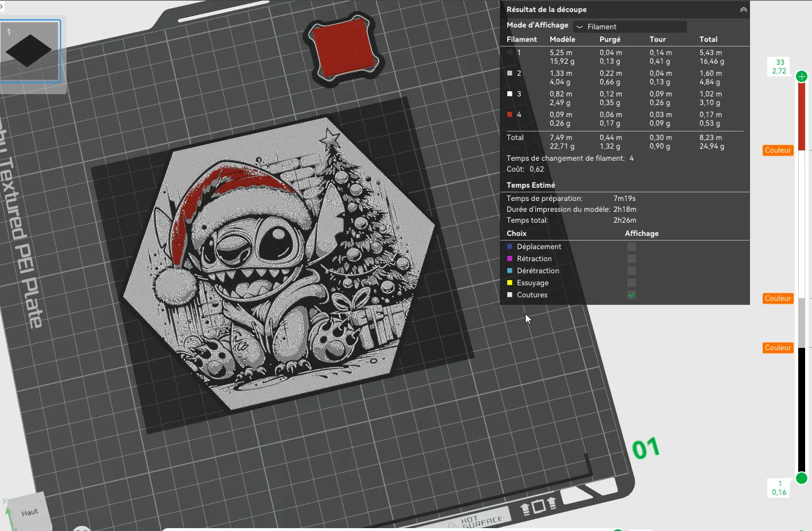The height and width of the screenshot is (531, 812).
Task: Click the model print duration 2h18m
Action: click(x=625, y=210)
